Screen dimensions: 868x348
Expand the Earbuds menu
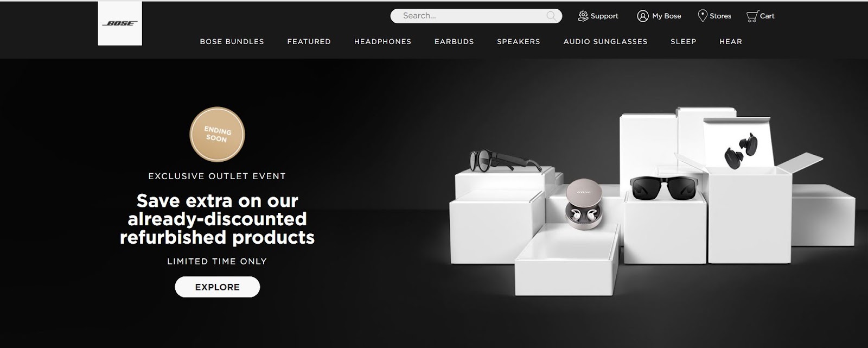click(454, 41)
